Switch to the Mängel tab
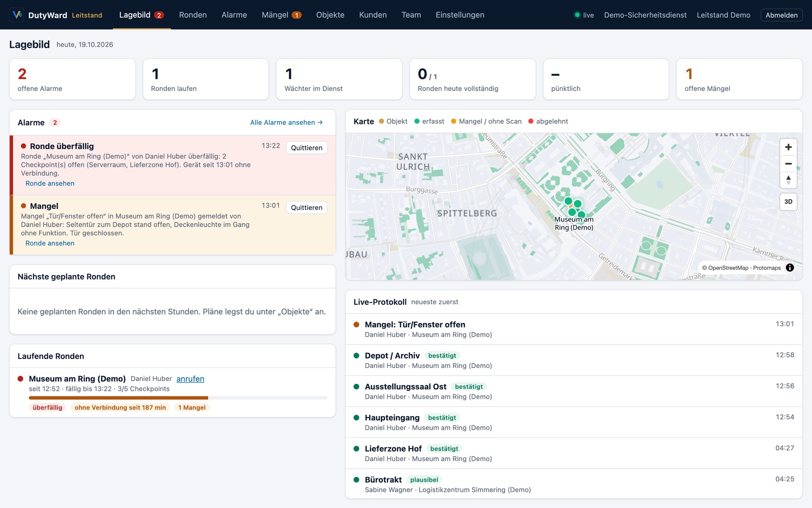812x508 pixels. pyautogui.click(x=281, y=15)
